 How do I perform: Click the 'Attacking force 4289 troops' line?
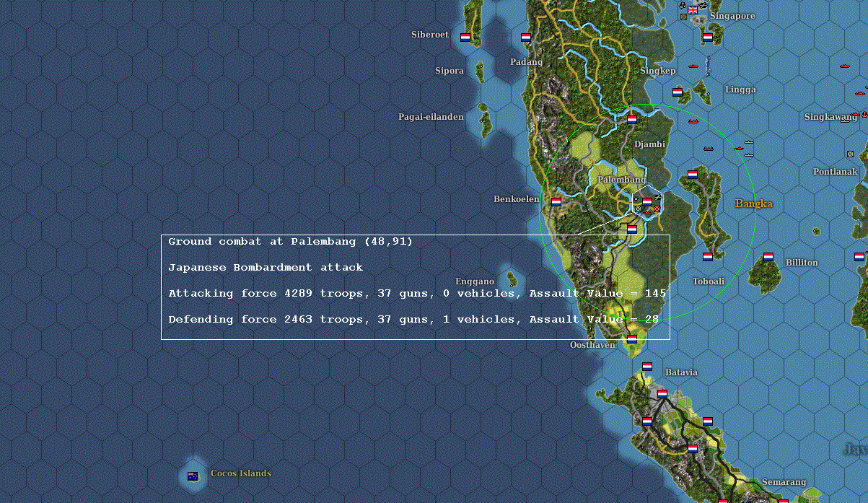[417, 294]
